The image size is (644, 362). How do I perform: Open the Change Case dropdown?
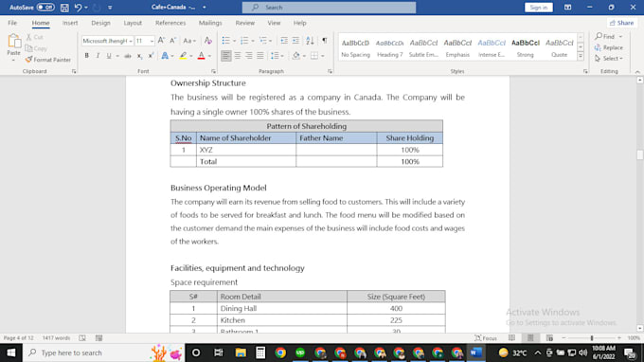tap(189, 41)
